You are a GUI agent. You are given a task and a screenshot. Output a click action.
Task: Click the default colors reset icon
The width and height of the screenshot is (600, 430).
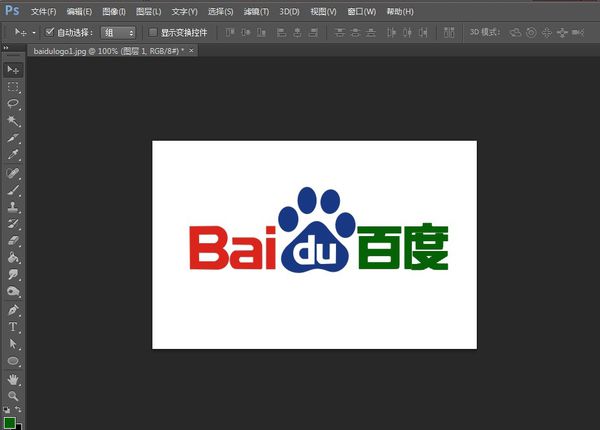tap(7, 409)
